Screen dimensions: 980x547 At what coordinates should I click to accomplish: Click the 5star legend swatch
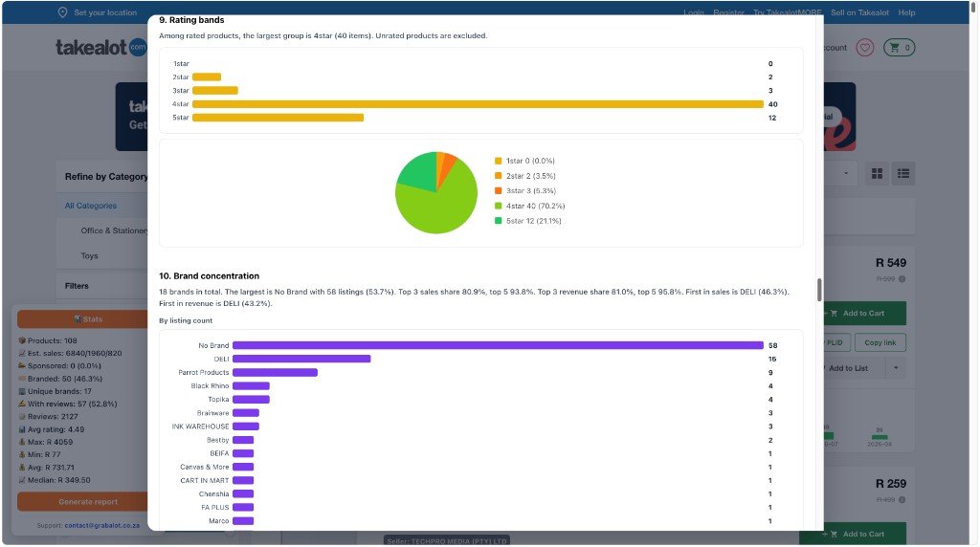[498, 221]
